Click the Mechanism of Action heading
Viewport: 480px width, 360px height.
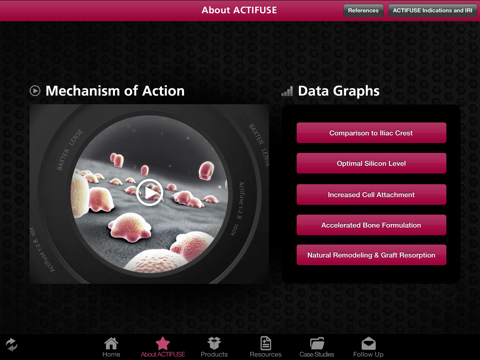(115, 91)
